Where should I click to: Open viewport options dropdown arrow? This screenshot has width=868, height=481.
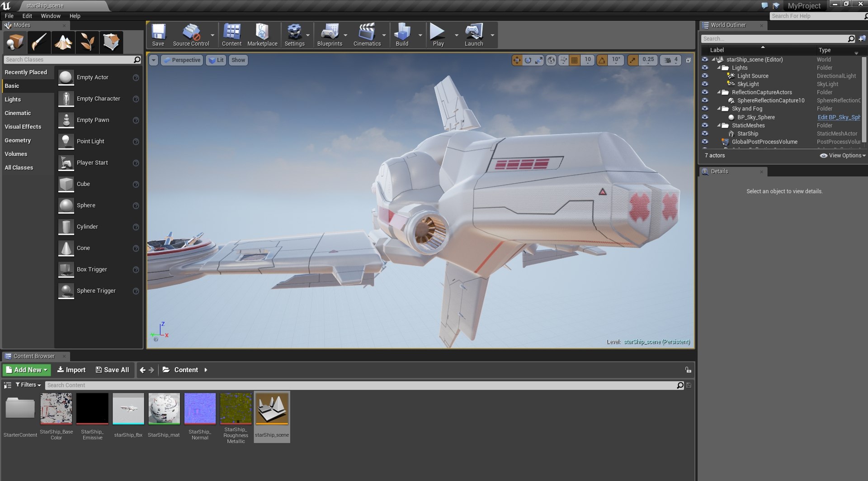pyautogui.click(x=154, y=60)
